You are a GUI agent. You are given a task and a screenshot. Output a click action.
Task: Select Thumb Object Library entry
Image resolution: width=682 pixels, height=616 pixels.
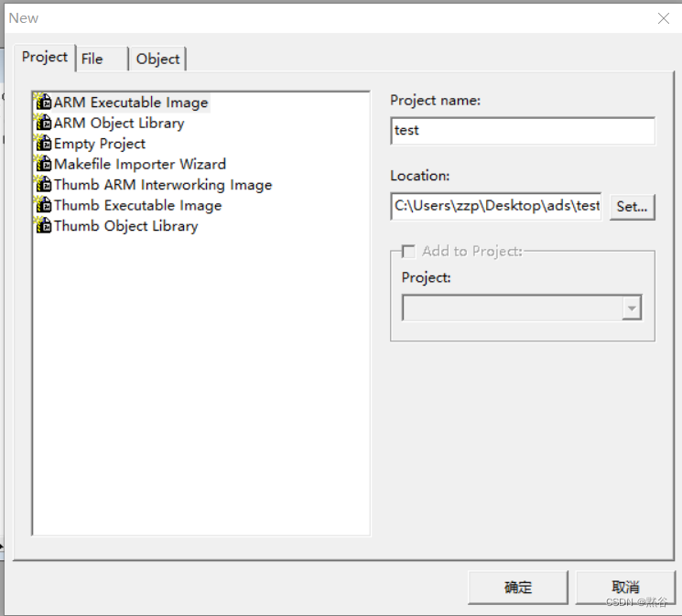pos(125,226)
